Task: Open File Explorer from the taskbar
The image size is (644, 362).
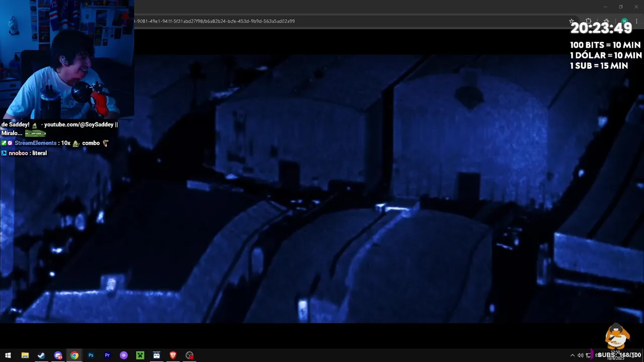Action: [x=25, y=355]
